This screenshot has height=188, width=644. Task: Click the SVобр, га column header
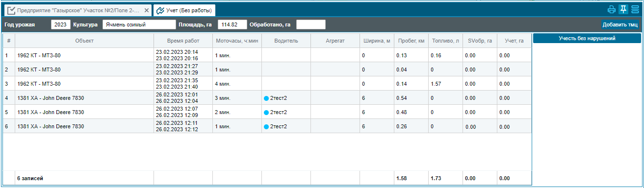click(480, 41)
